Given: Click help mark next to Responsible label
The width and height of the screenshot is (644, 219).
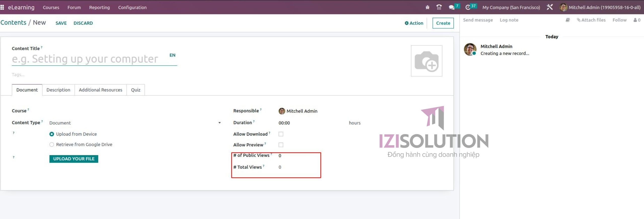Looking at the screenshot, I should [261, 109].
